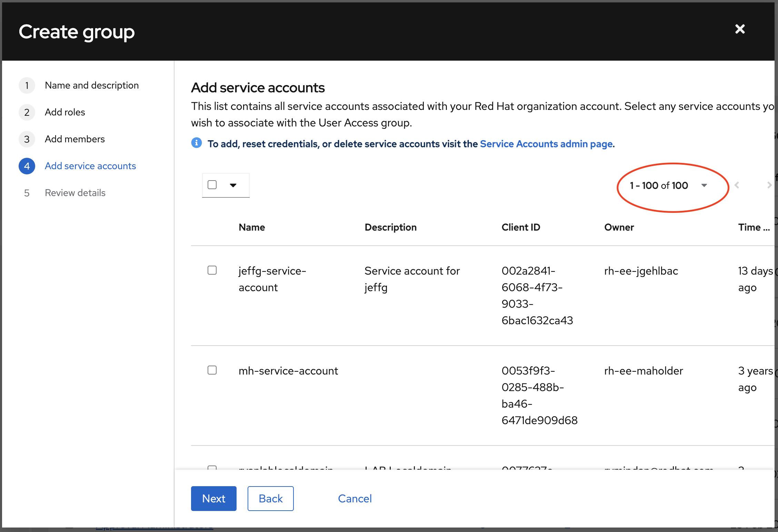Toggle the select-all checkbox
The image size is (778, 532).
pos(212,185)
